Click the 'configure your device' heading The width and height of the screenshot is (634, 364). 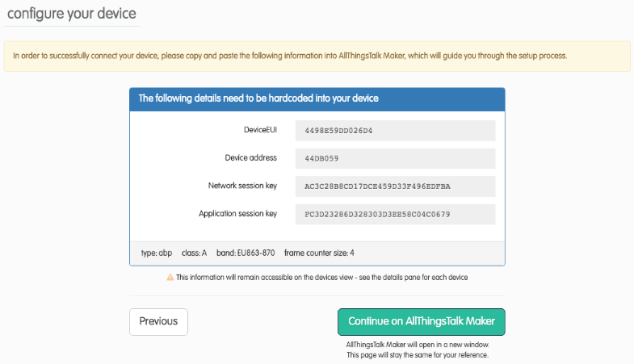pyautogui.click(x=71, y=14)
